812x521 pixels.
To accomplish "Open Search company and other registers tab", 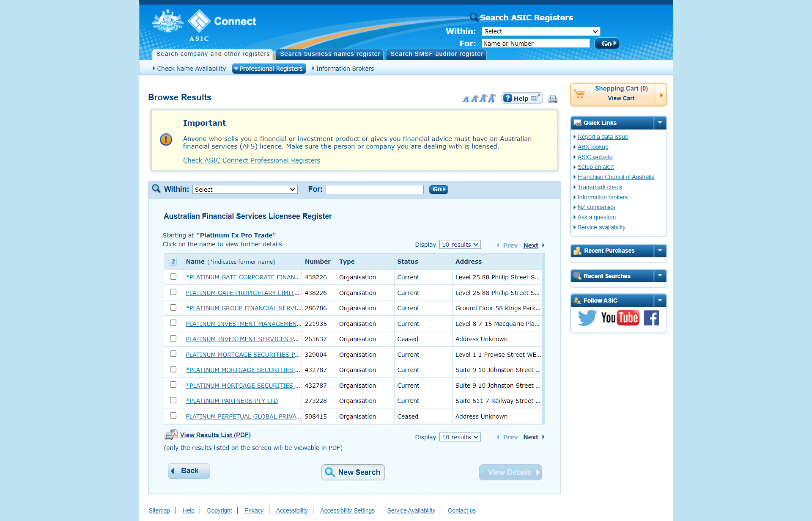I will 213,54.
